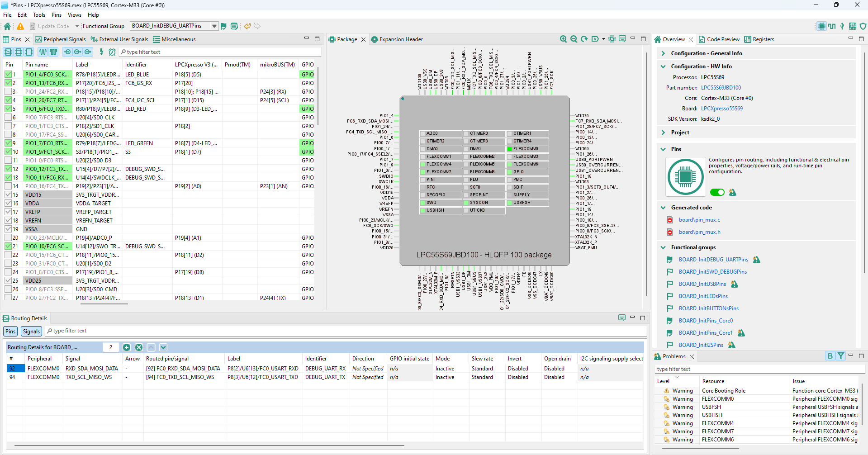Switch to the Pins tool chip icon
This screenshot has height=455, width=868.
(x=822, y=26)
